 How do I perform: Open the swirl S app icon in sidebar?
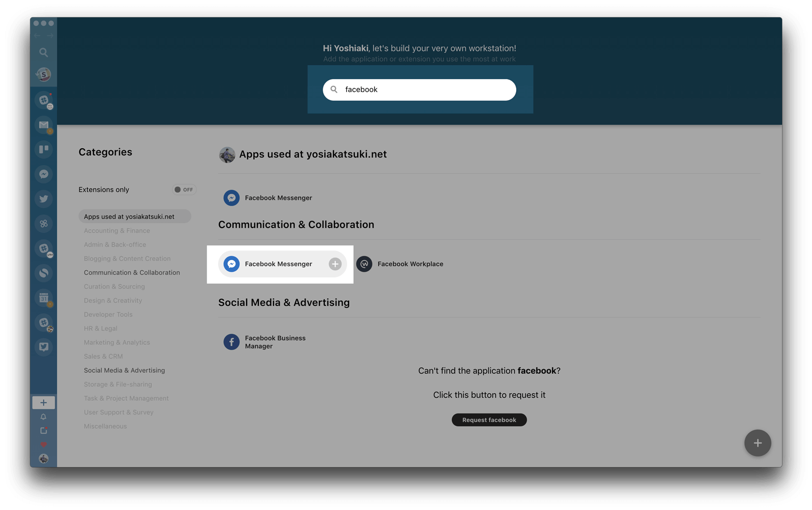[44, 273]
